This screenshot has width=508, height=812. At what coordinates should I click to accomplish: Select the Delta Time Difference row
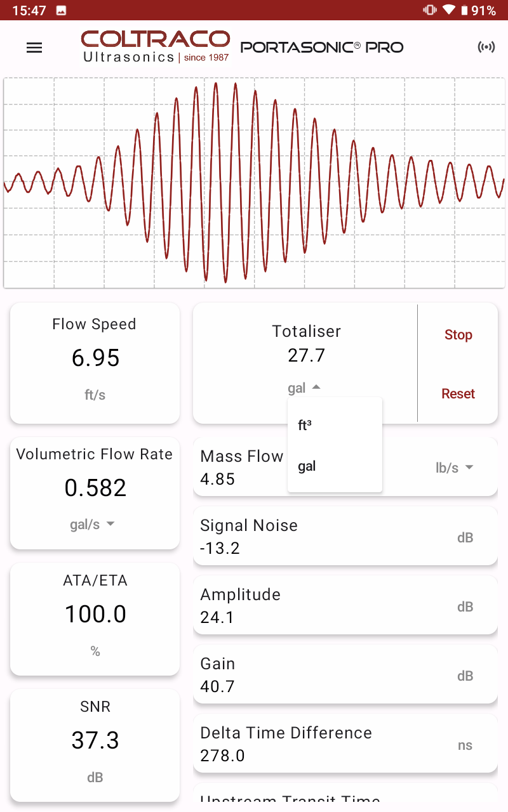(345, 743)
